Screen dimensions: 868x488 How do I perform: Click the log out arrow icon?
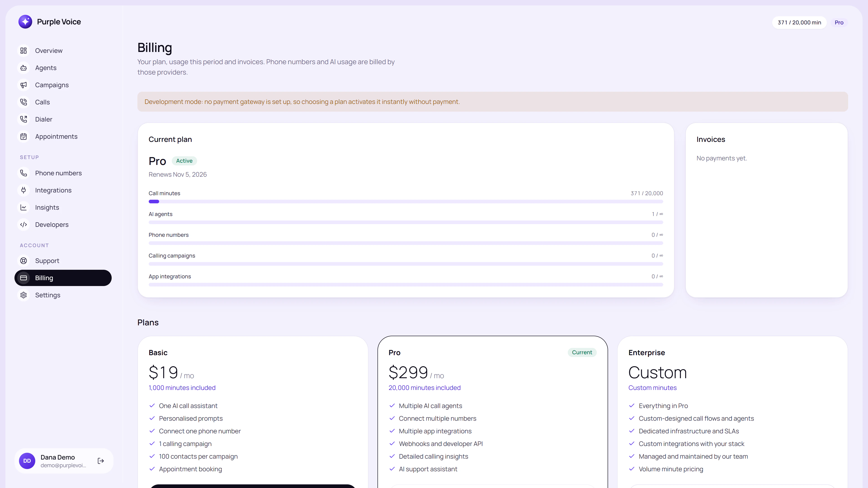tap(101, 461)
